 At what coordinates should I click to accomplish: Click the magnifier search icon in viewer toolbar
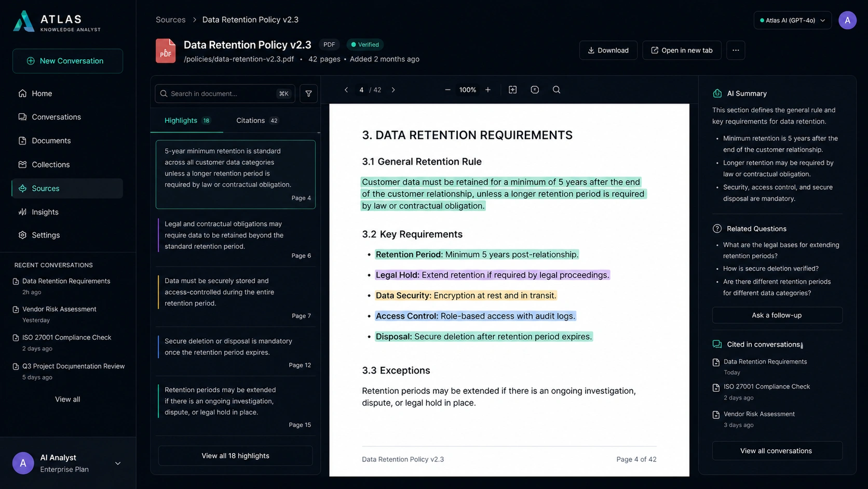(557, 90)
